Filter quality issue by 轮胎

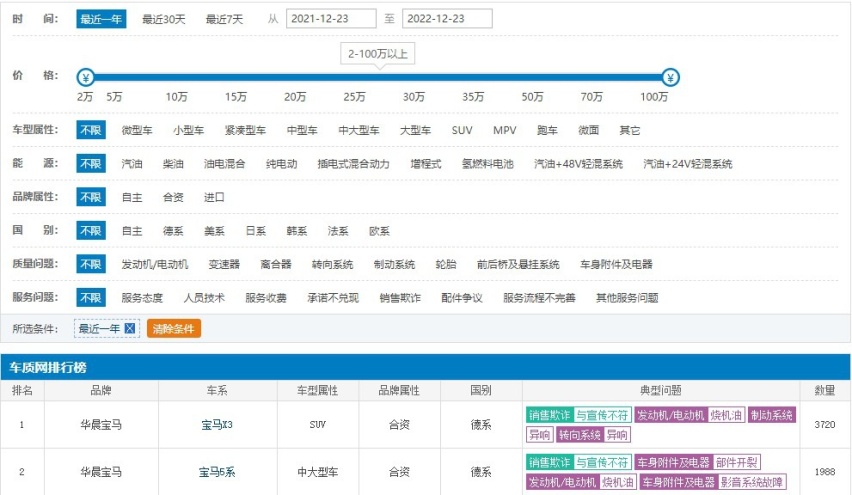click(446, 264)
